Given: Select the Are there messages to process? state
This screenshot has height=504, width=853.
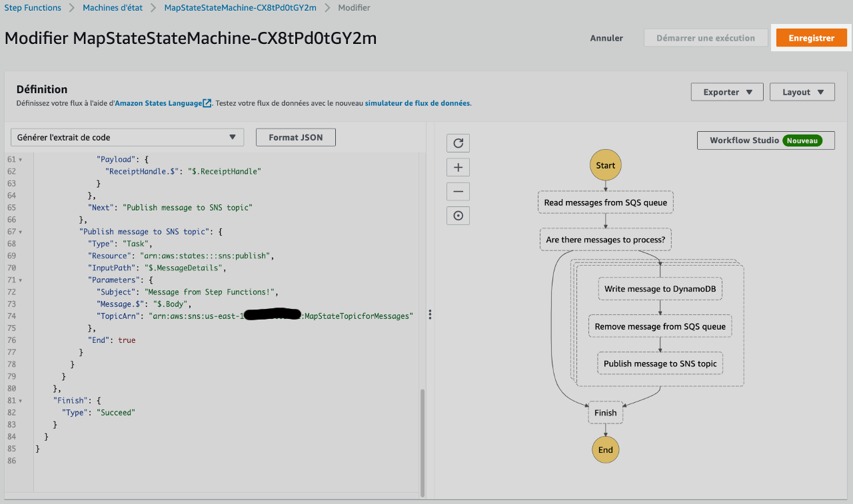Looking at the screenshot, I should click(x=605, y=240).
